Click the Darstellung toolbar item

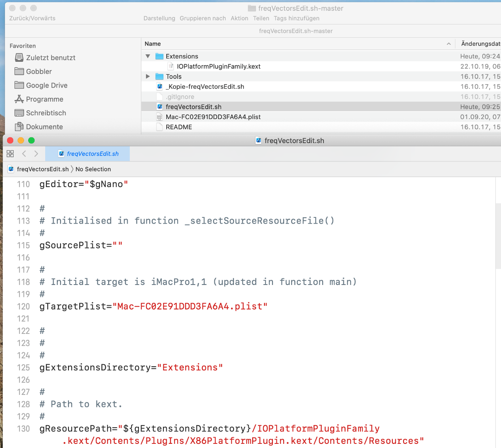coord(159,18)
